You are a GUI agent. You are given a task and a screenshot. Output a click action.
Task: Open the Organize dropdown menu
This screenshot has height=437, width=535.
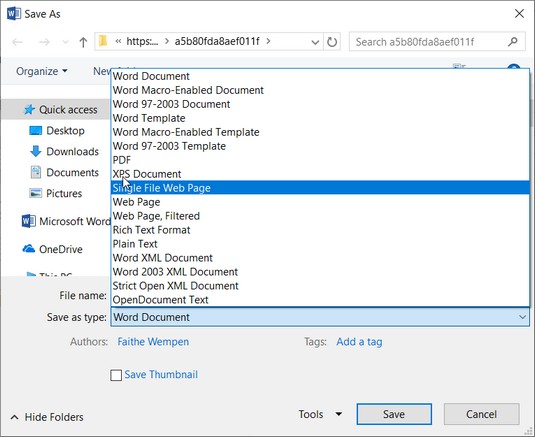tap(42, 71)
